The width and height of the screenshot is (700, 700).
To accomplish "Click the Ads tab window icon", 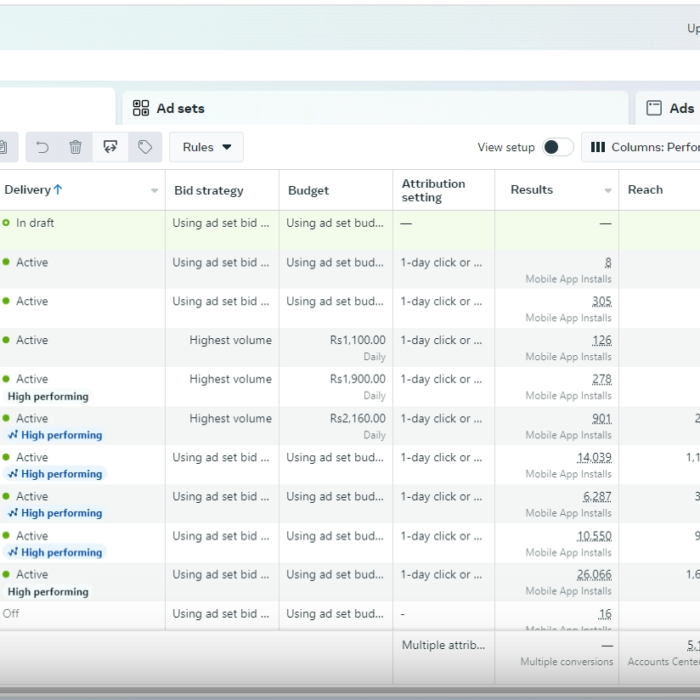I will point(654,108).
